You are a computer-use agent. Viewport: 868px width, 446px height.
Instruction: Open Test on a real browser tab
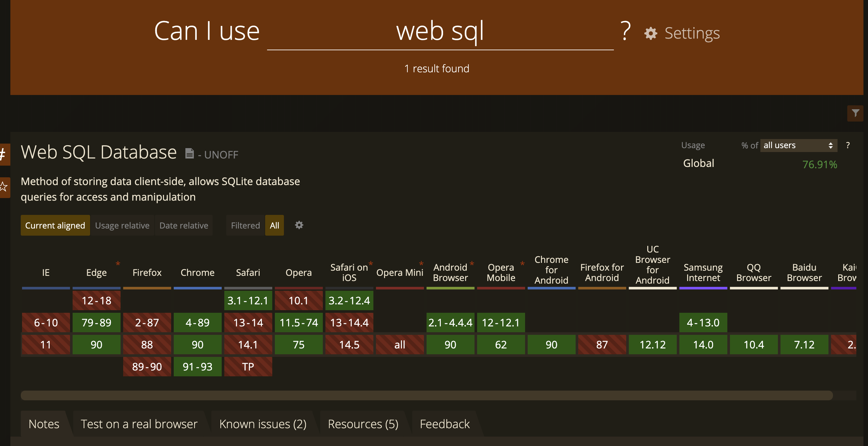(x=139, y=424)
